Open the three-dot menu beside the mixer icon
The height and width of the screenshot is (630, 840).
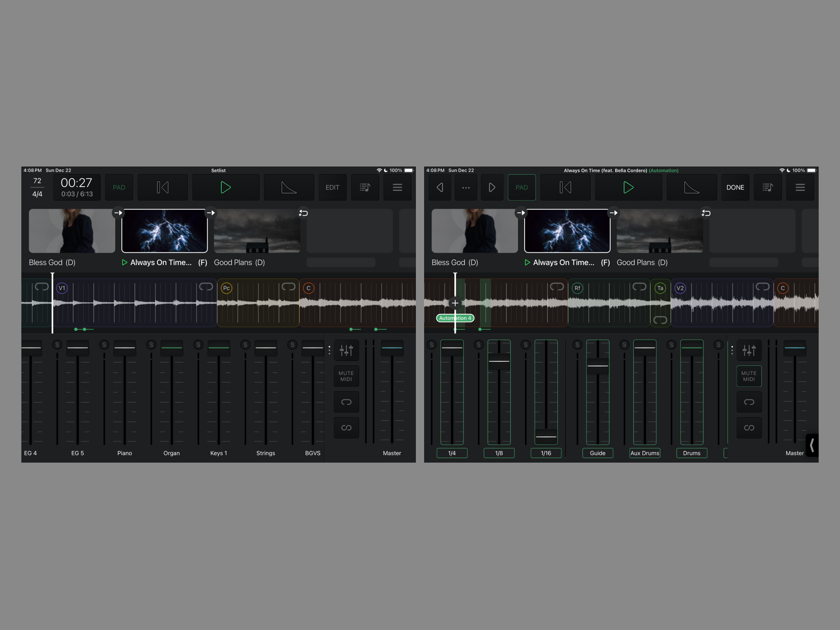click(x=329, y=351)
